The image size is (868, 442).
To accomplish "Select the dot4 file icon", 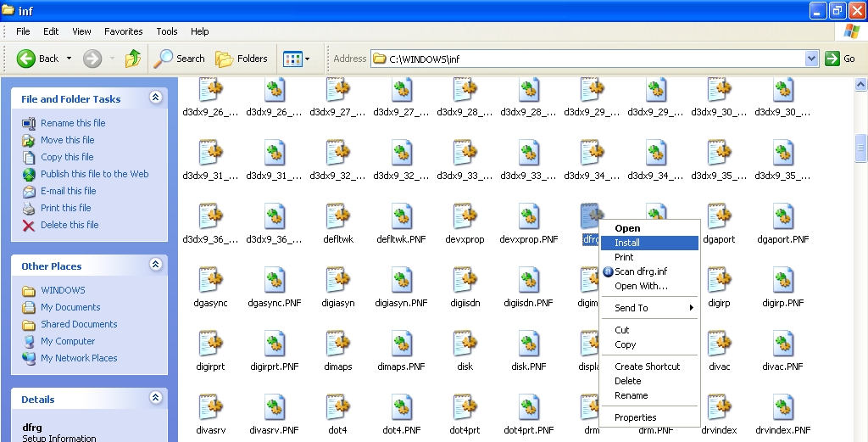I will (338, 408).
